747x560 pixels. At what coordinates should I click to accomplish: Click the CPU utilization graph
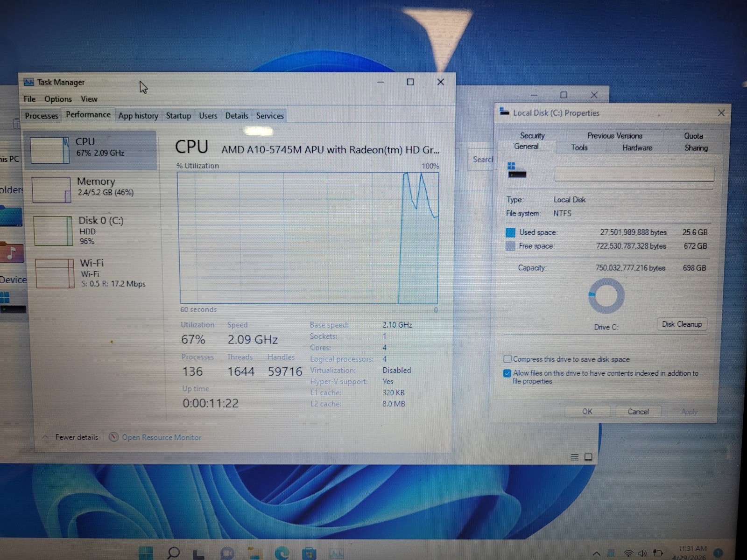tap(308, 238)
